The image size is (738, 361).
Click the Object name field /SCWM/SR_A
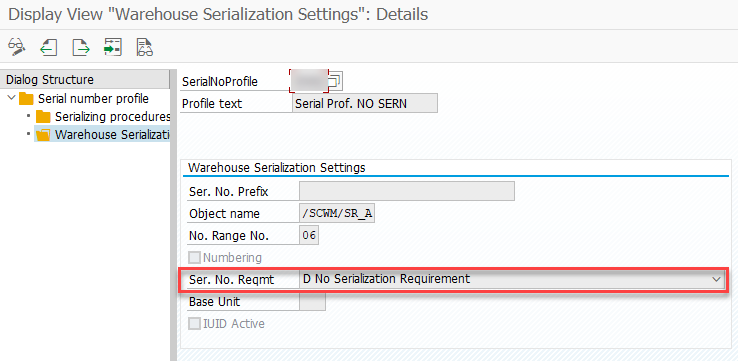point(337,214)
